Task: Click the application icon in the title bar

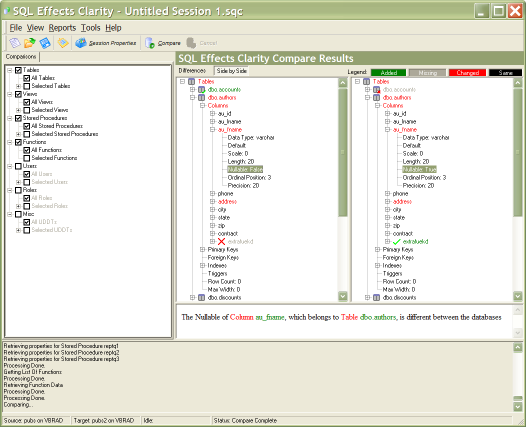Action: [7, 11]
